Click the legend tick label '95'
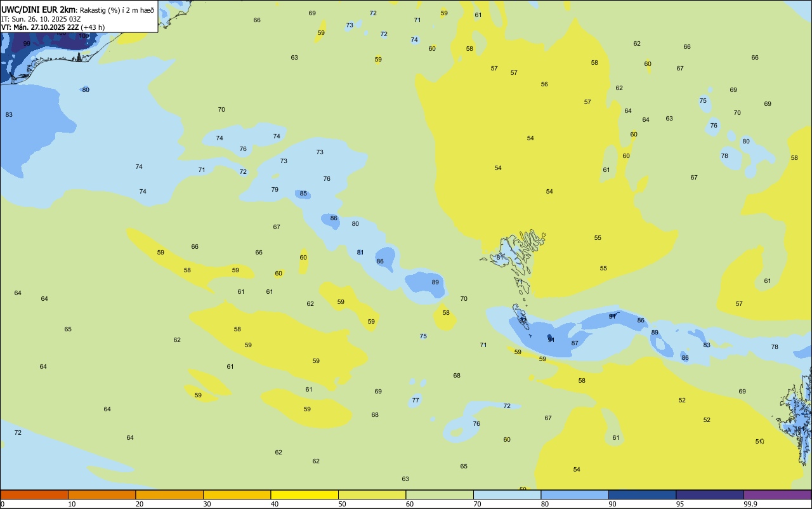Screen dimensions: 812x509 click(680, 504)
